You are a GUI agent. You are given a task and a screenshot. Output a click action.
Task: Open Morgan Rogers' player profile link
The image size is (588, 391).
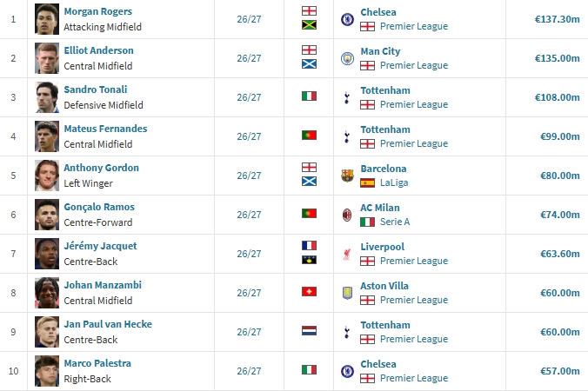[x=98, y=11]
